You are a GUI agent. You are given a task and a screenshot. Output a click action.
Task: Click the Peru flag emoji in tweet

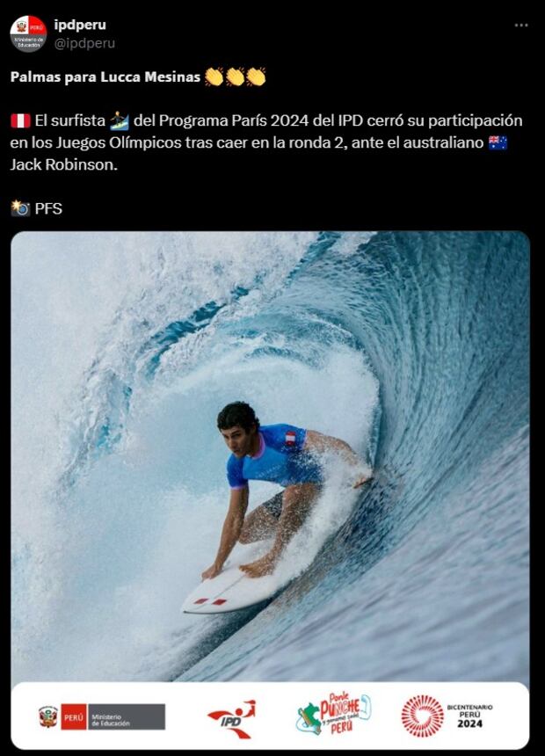point(20,120)
